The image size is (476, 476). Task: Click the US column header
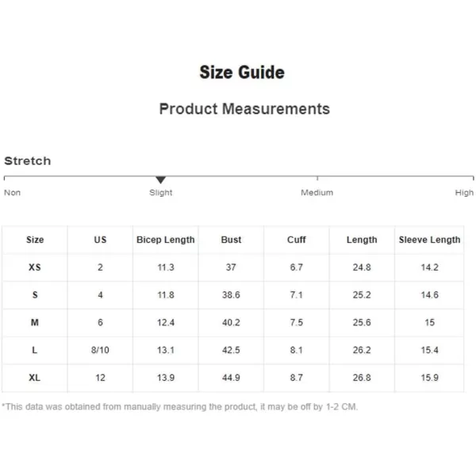point(100,240)
